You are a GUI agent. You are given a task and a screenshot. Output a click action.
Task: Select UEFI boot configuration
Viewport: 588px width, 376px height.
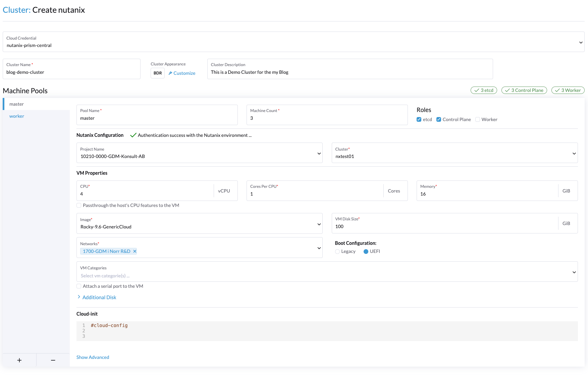366,252
